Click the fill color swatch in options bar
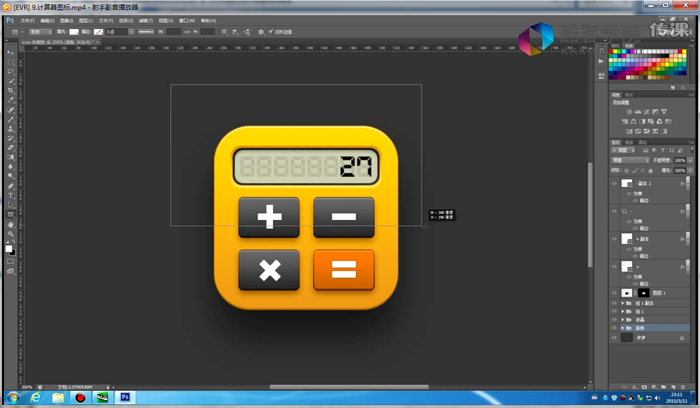 point(75,32)
